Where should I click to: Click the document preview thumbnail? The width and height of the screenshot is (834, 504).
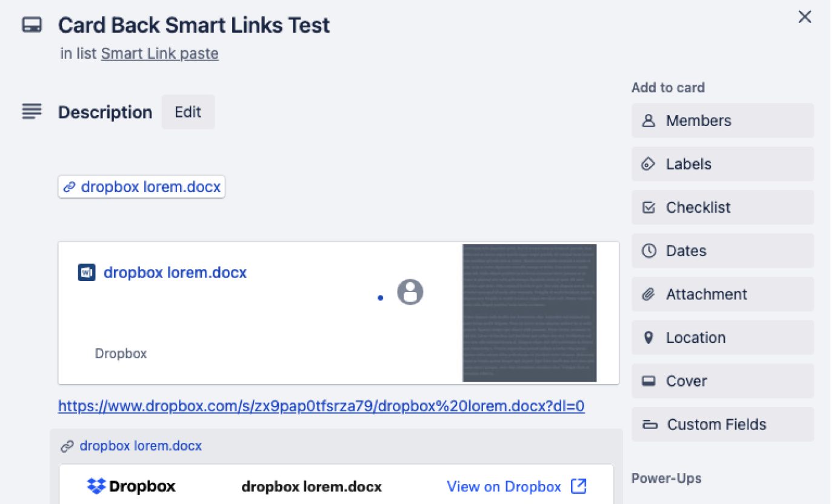530,313
